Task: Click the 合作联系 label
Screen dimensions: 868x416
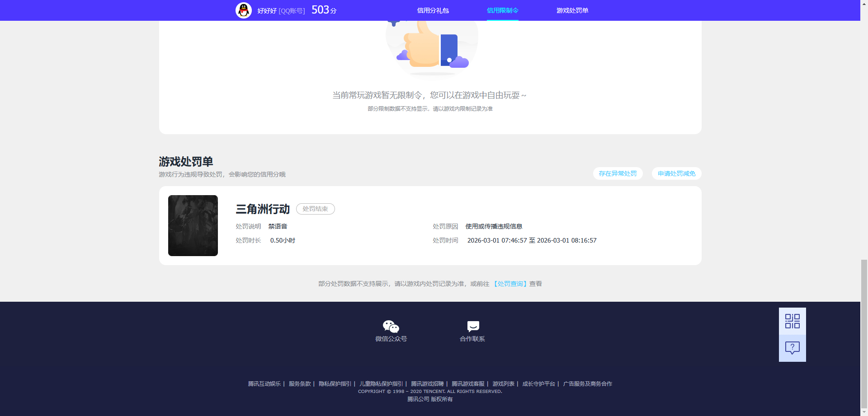Action: [472, 339]
